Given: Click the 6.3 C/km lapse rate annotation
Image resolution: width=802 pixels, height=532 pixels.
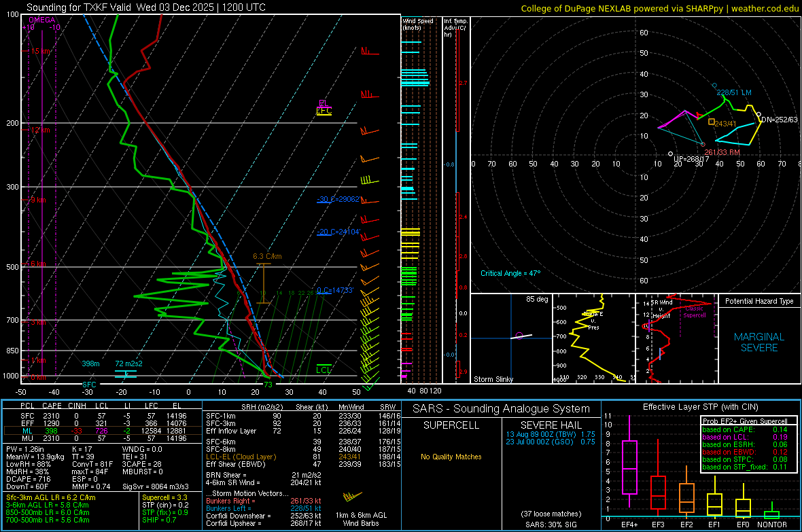Looking at the screenshot, I should coord(267,256).
